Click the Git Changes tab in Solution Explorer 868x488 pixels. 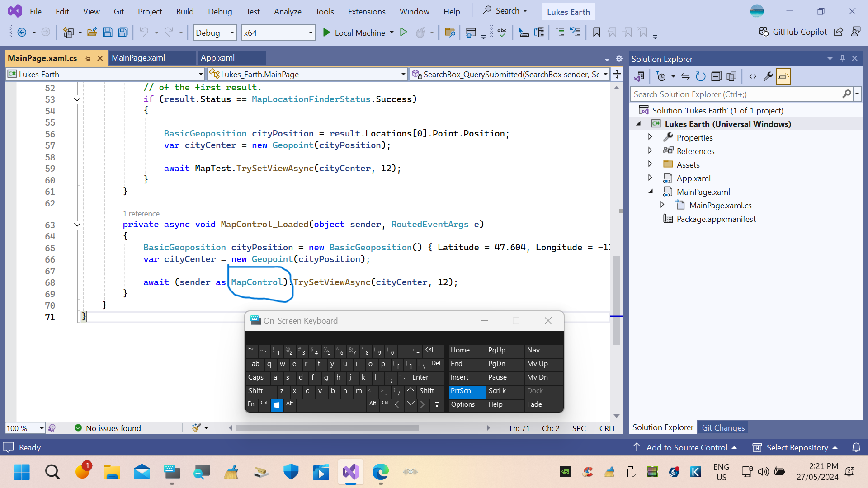pyautogui.click(x=724, y=427)
